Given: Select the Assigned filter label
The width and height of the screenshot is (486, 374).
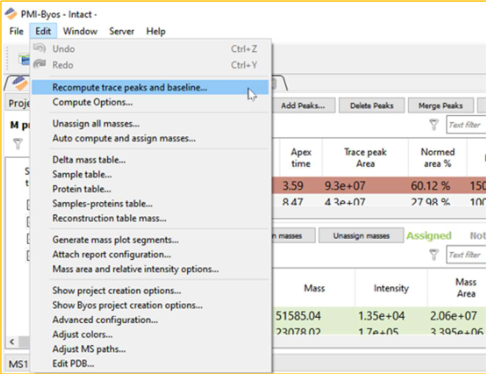Looking at the screenshot, I should coord(429,236).
